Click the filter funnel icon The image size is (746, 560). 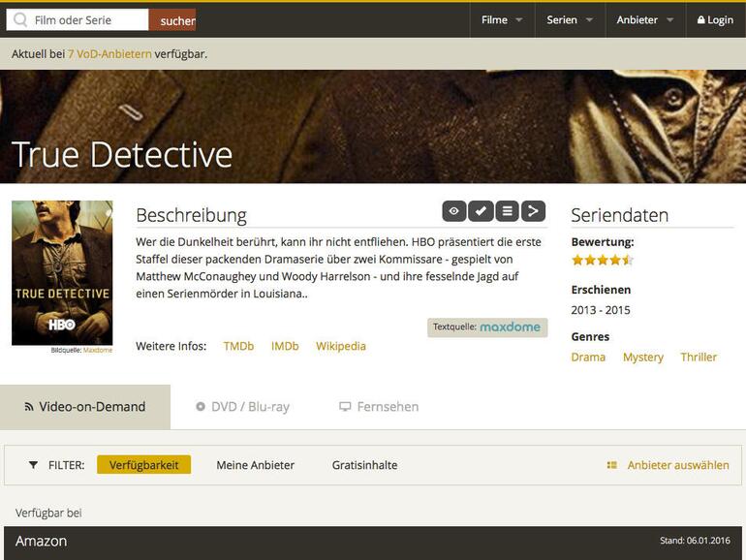point(33,465)
